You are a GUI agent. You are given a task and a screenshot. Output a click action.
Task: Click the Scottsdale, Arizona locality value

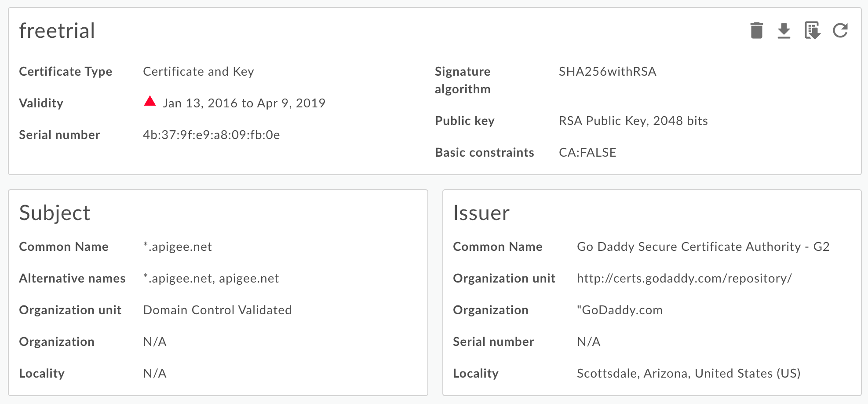(x=689, y=373)
